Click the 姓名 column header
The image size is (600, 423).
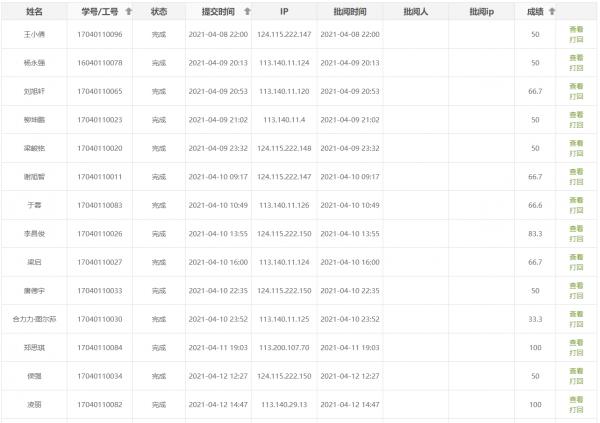[34, 11]
